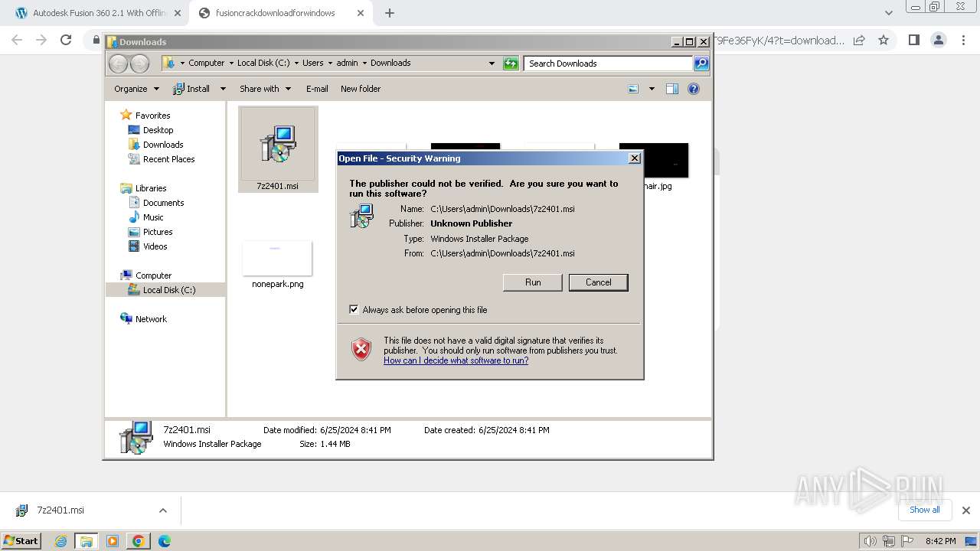Open Explorer Help question mark icon

694,89
